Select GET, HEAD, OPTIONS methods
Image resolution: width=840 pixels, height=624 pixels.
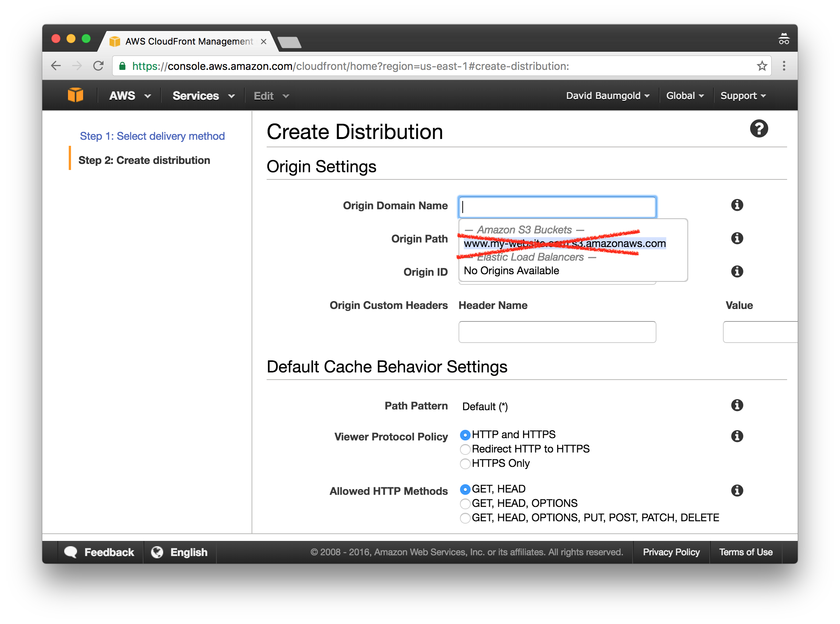(465, 504)
